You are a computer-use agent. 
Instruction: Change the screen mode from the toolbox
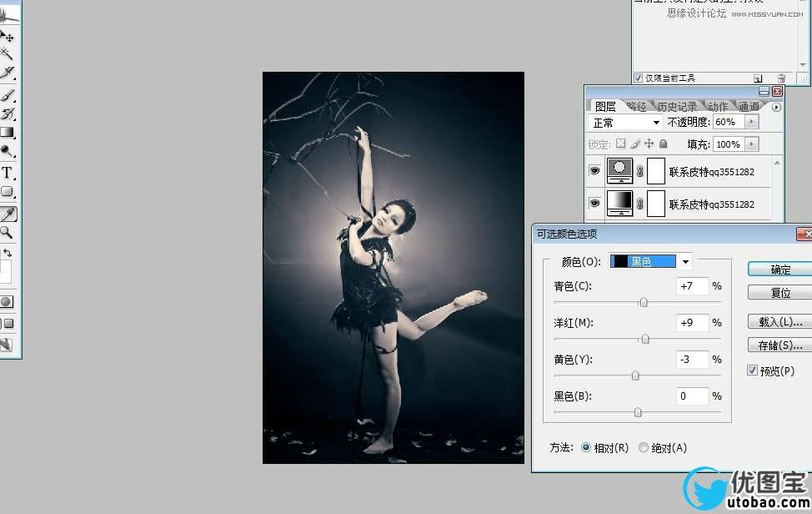click(8, 324)
